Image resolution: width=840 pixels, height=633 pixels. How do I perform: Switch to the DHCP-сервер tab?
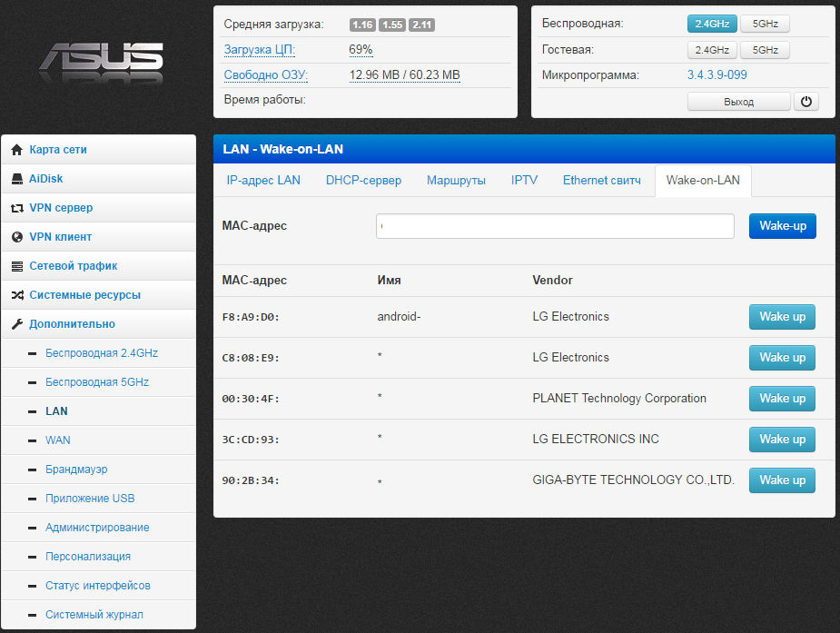coord(363,181)
